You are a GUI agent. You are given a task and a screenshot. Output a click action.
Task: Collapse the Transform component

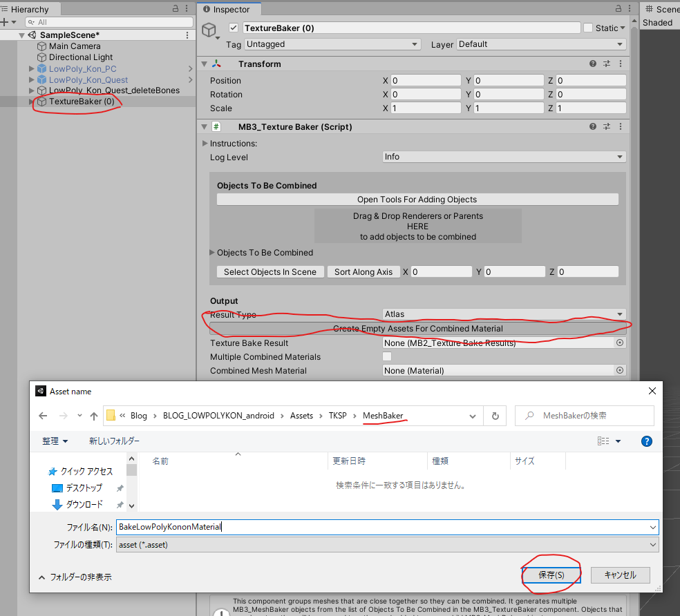pos(205,64)
